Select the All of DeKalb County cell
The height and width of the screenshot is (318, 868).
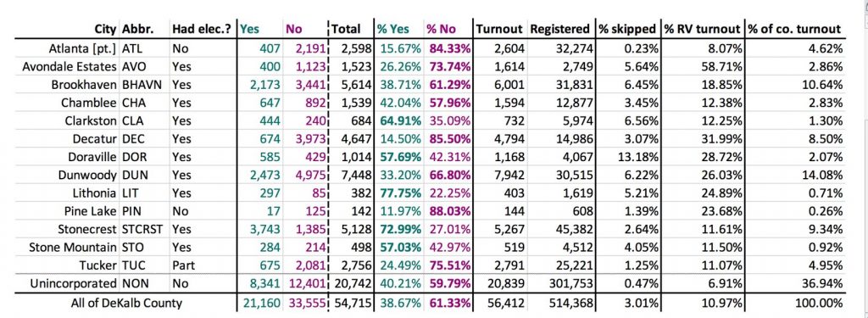coord(126,303)
